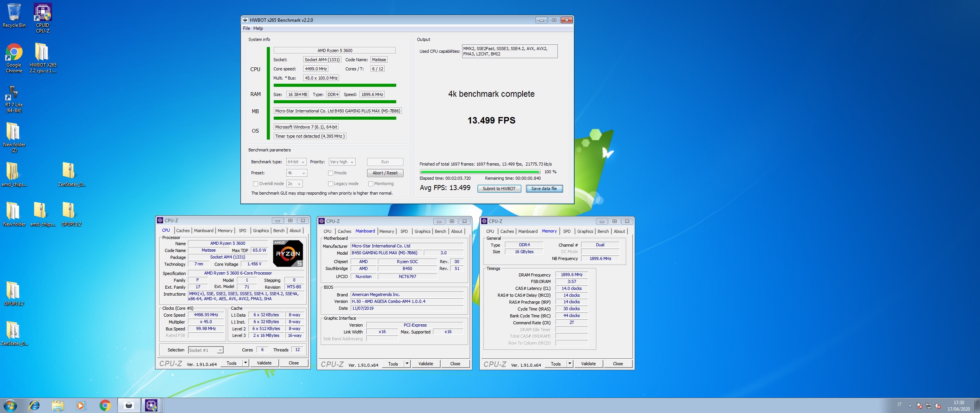Click Validate in left CPU-Z window
980x413 pixels.
(x=264, y=363)
